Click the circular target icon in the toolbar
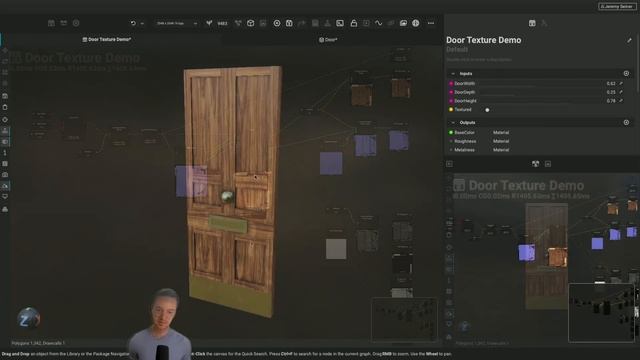The height and width of the screenshot is (360, 640). tap(277, 23)
